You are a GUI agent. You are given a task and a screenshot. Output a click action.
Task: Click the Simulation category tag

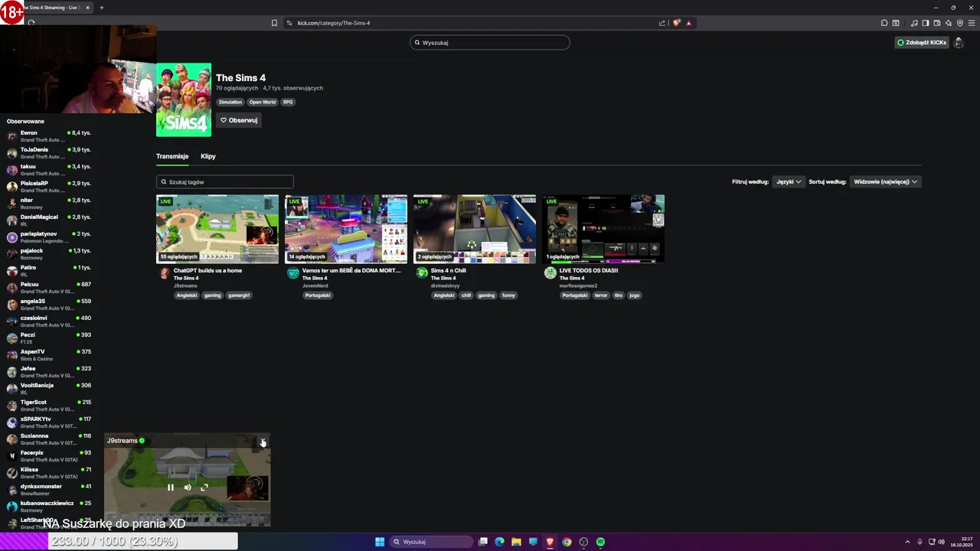230,102
